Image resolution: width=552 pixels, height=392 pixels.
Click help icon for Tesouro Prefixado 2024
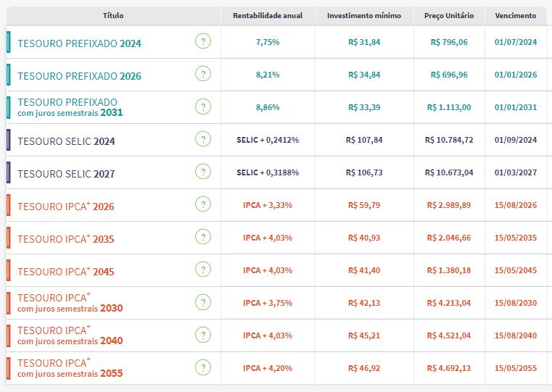[x=203, y=42]
